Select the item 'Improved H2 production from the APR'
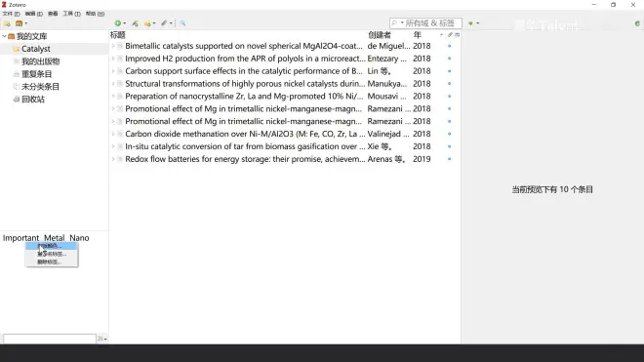 245,59
